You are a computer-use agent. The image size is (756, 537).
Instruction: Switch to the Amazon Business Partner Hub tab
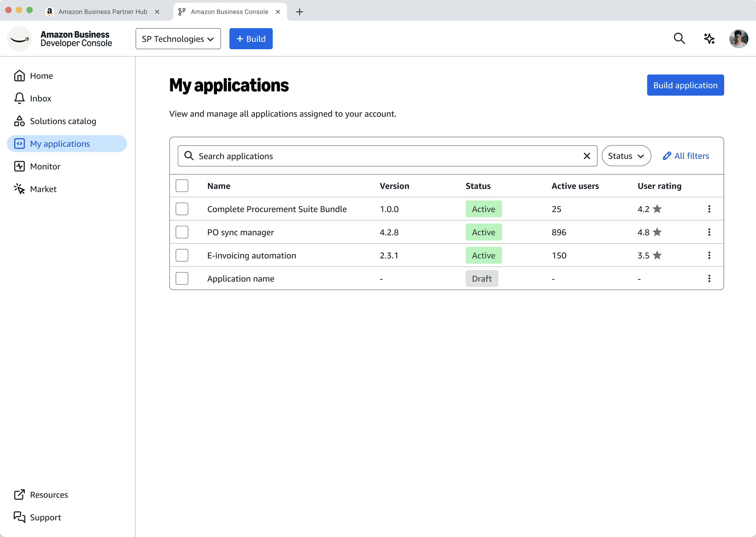[102, 12]
